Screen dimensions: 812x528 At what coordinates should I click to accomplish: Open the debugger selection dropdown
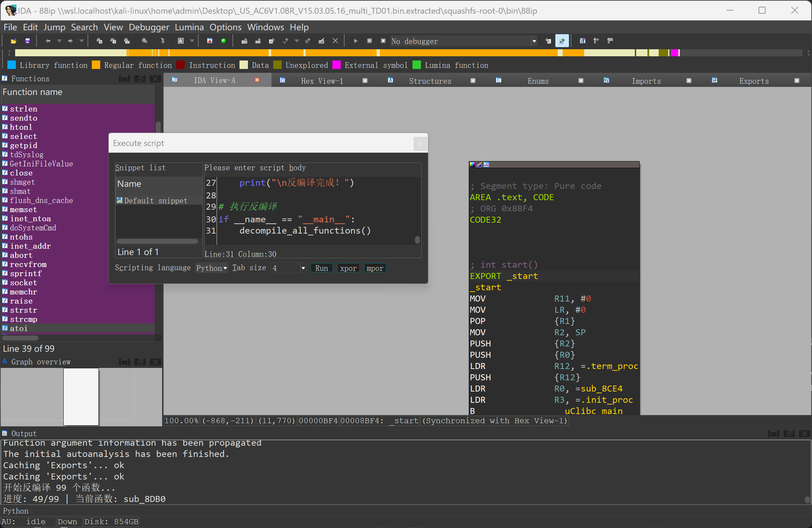click(534, 41)
